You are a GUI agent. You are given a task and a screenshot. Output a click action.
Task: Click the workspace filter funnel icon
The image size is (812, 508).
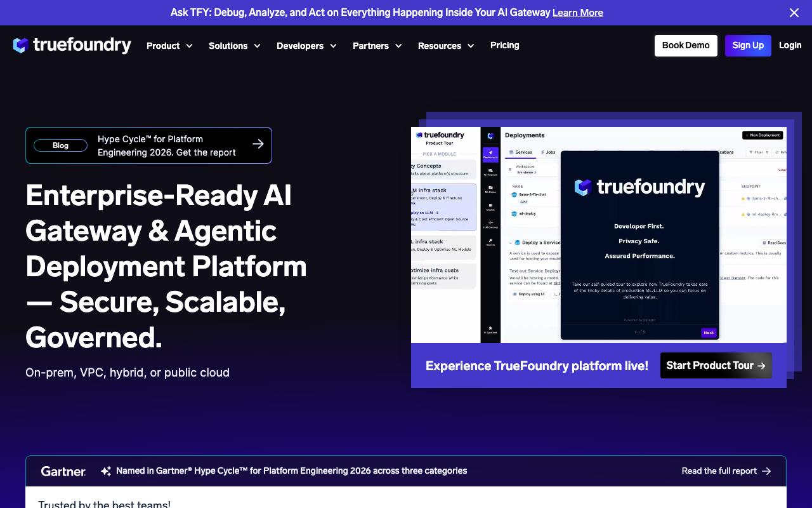(510, 170)
